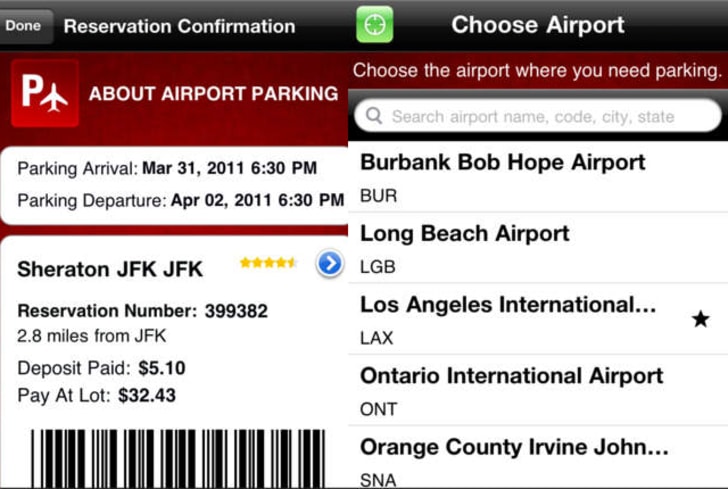The height and width of the screenshot is (489, 728).
Task: Click the About Airport Parking heading
Action: (x=214, y=94)
